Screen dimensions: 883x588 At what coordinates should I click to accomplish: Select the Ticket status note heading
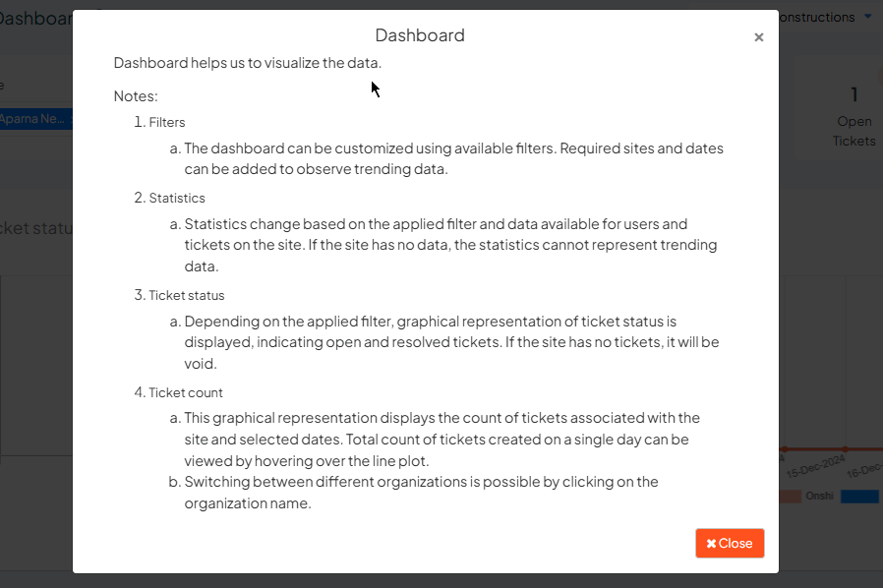[187, 295]
